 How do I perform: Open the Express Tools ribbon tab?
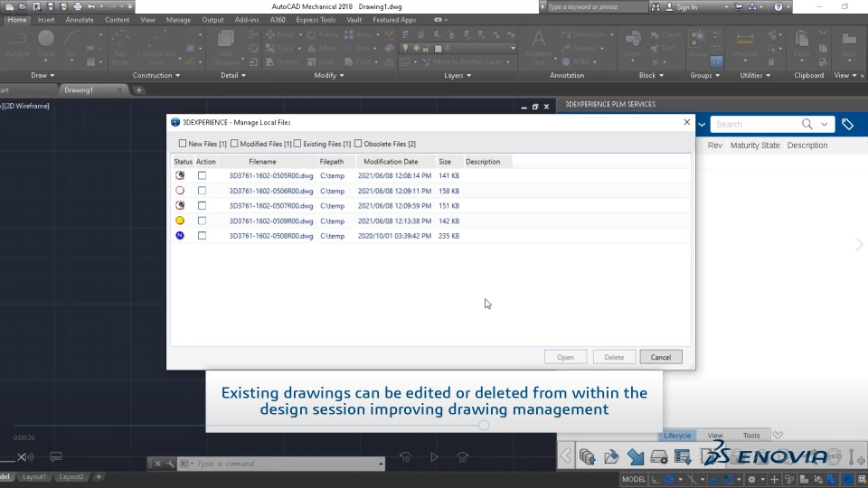coord(316,20)
